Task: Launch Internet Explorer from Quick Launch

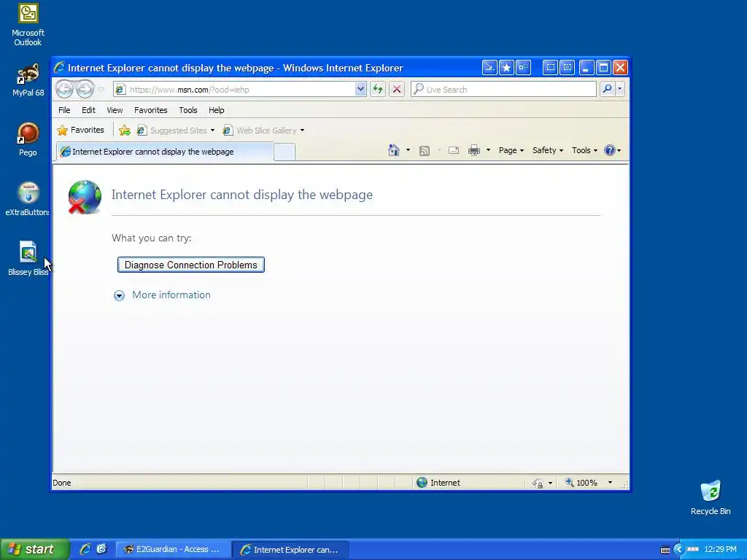Action: click(x=85, y=549)
